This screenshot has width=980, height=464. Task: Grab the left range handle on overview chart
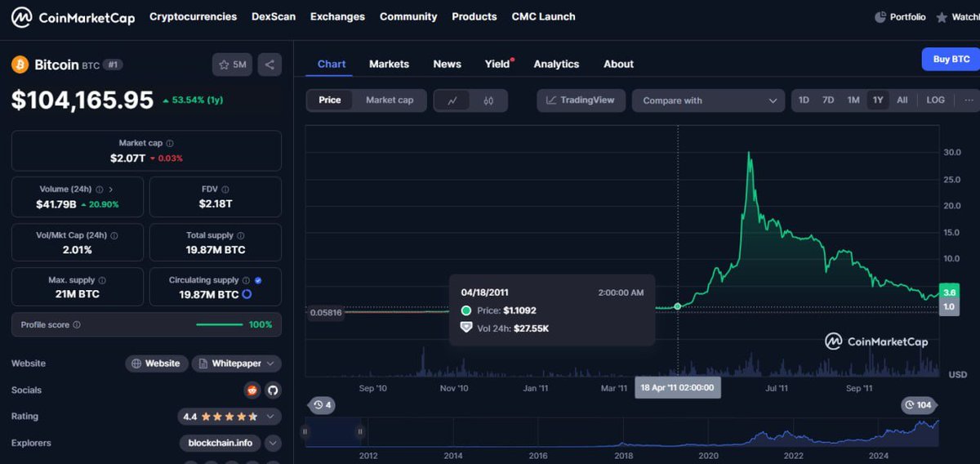coord(305,431)
